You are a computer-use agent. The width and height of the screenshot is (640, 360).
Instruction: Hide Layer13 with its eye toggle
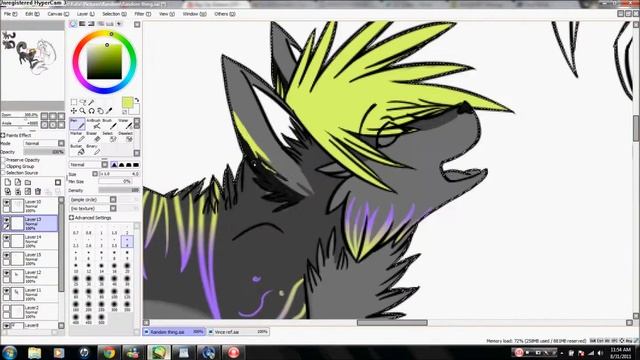7,220
